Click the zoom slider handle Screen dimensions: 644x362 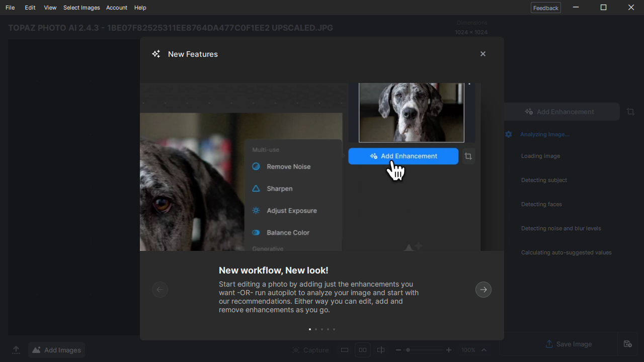click(x=408, y=350)
